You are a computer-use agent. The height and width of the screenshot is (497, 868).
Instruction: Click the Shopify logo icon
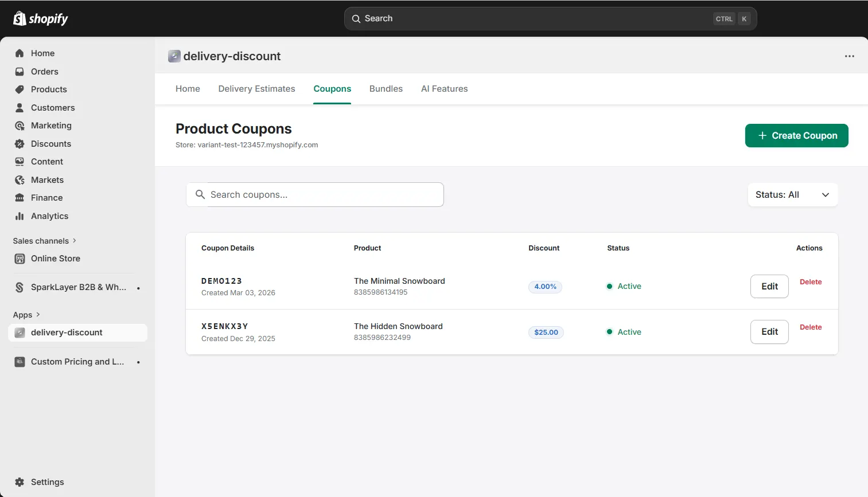tap(20, 18)
